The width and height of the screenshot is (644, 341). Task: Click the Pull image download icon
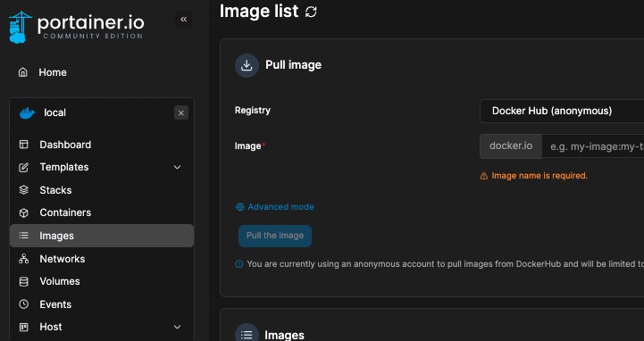247,65
